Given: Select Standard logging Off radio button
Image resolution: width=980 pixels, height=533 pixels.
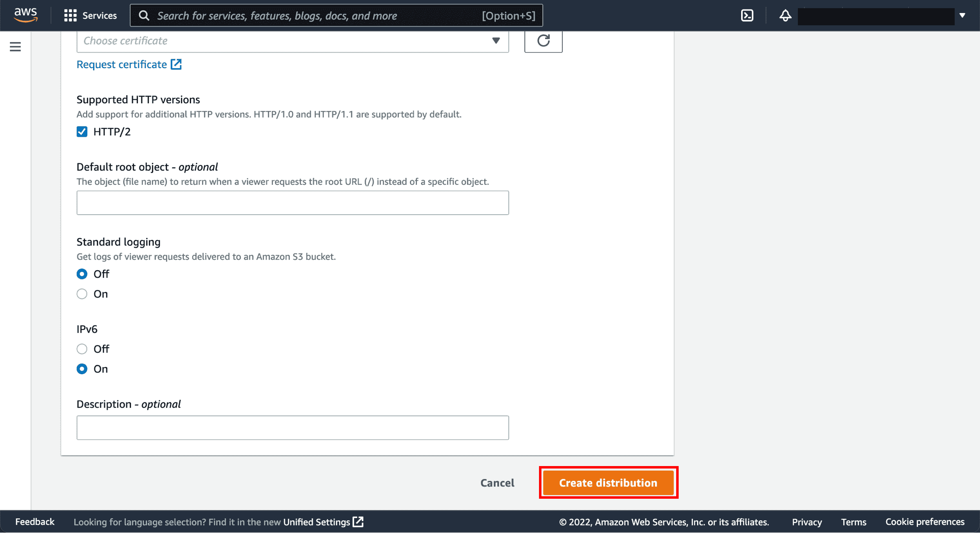Looking at the screenshot, I should 82,274.
